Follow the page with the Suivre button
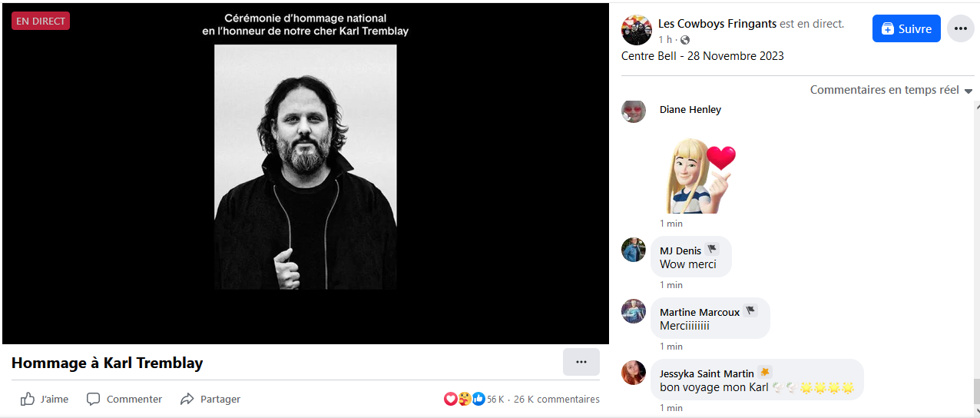 906,28
